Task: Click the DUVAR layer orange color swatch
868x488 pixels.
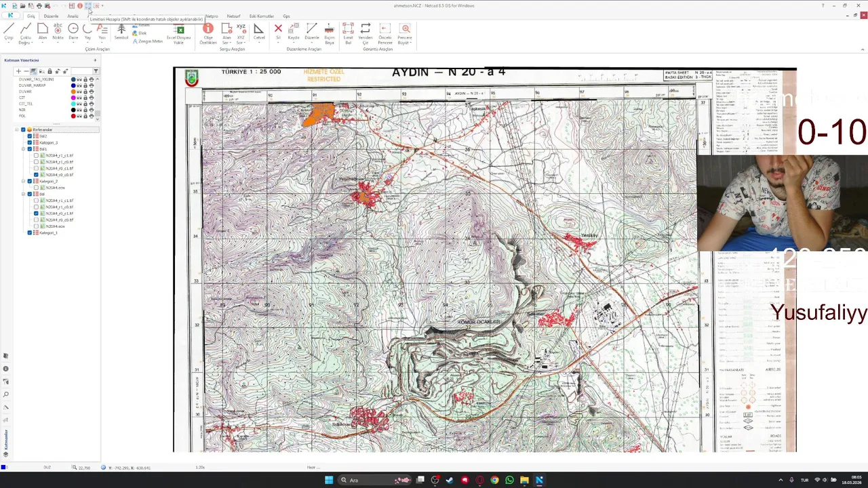Action: click(73, 91)
